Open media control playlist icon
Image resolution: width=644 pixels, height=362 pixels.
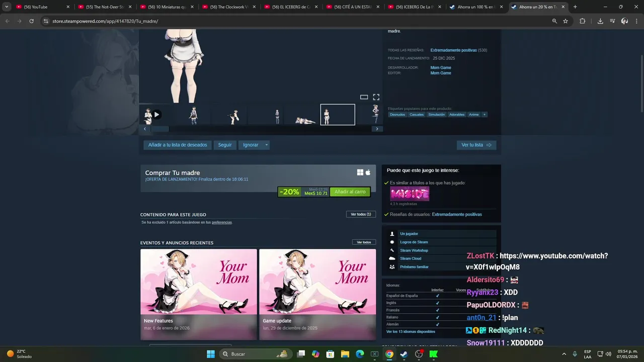[x=612, y=21]
